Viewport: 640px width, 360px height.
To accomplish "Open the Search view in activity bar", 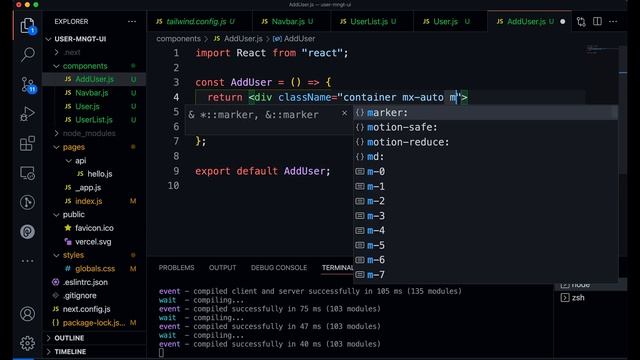I will pos(27,54).
